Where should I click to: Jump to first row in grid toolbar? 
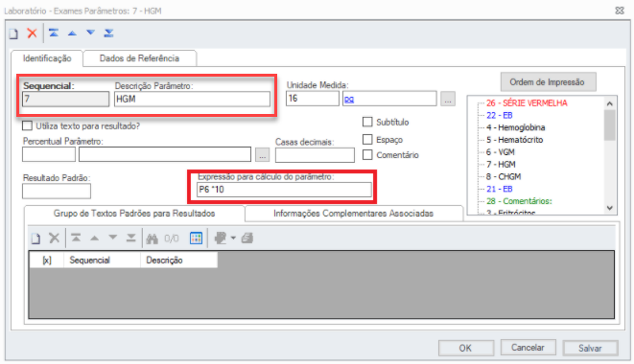76,238
